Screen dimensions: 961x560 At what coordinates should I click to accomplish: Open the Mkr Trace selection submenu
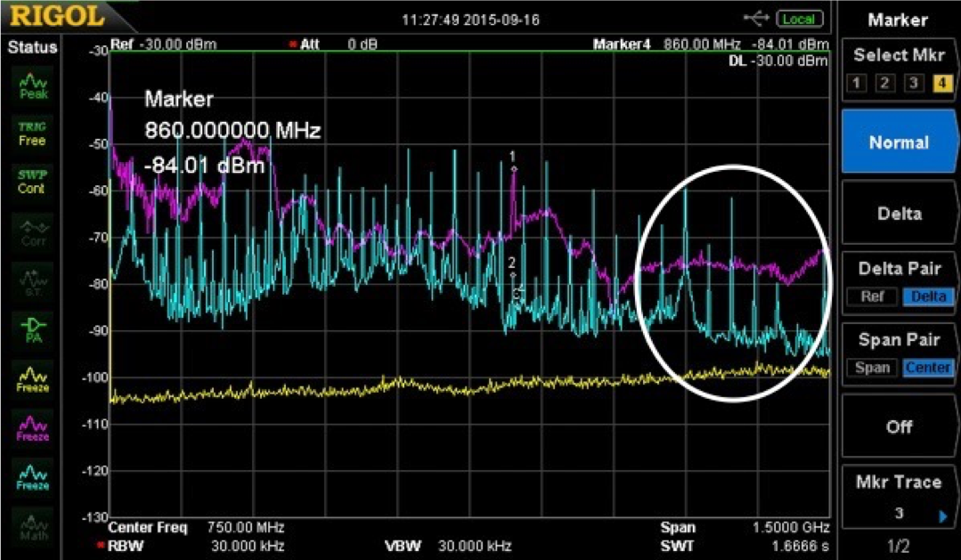tap(898, 498)
